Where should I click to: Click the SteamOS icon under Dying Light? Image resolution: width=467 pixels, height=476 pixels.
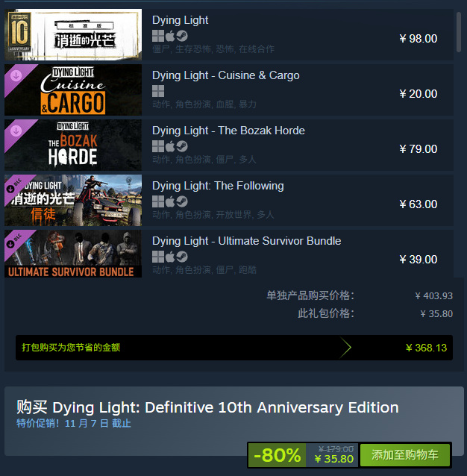[x=182, y=36]
